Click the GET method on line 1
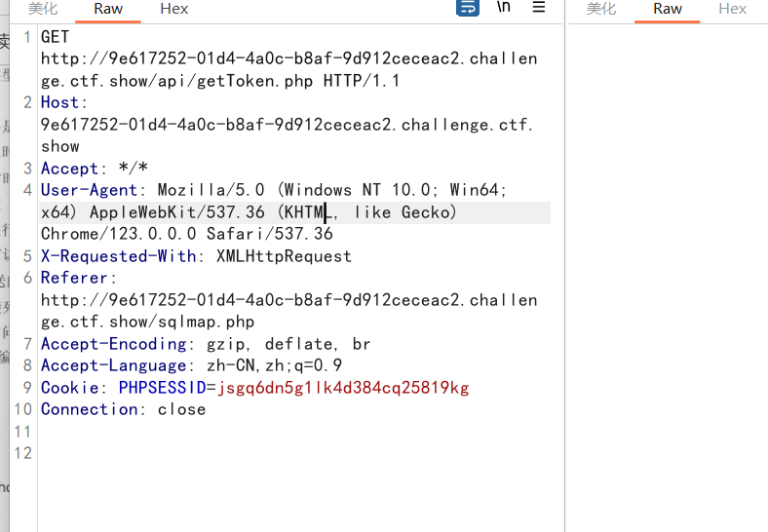 [56, 37]
